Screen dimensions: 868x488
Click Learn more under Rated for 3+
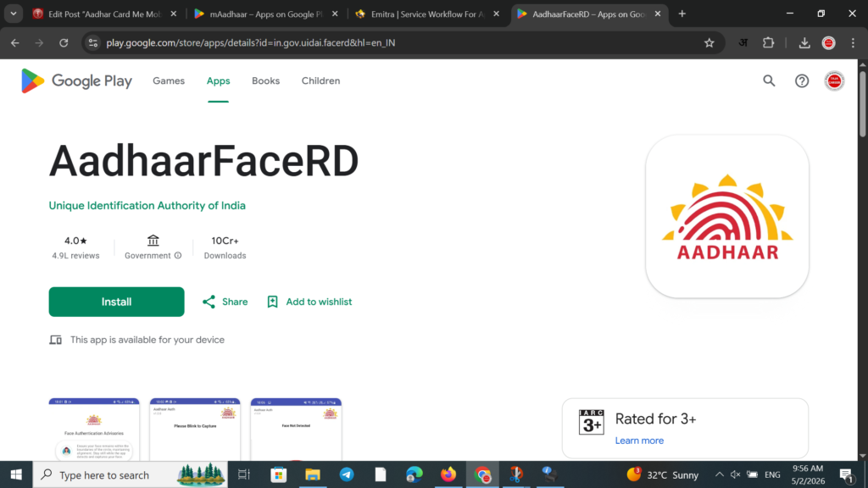[639, 441]
